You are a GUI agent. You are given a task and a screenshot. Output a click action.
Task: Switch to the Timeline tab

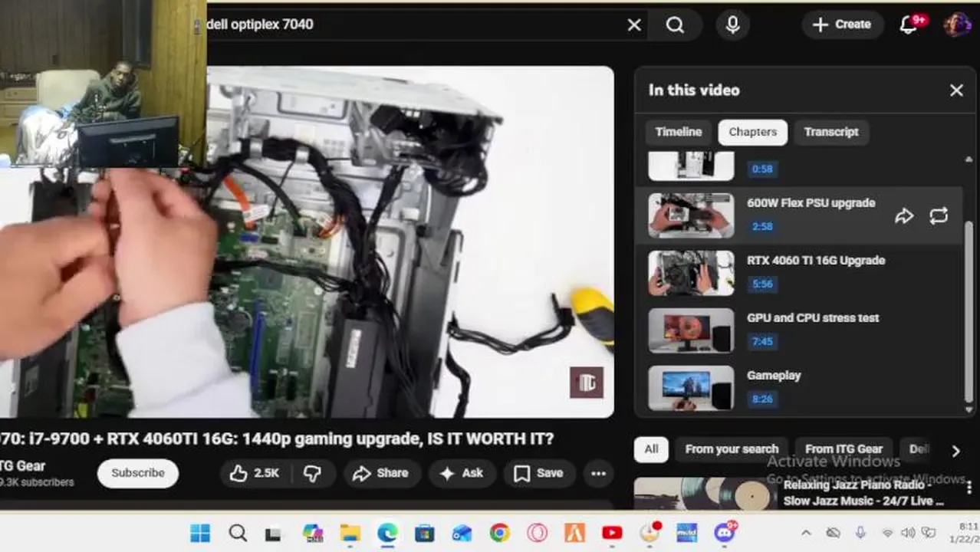point(678,132)
